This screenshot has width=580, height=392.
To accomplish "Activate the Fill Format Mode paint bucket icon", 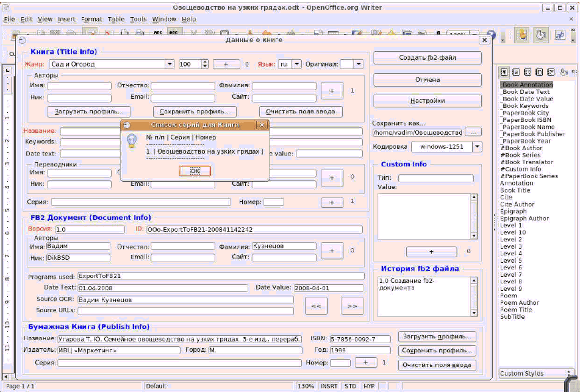I will 563,72.
